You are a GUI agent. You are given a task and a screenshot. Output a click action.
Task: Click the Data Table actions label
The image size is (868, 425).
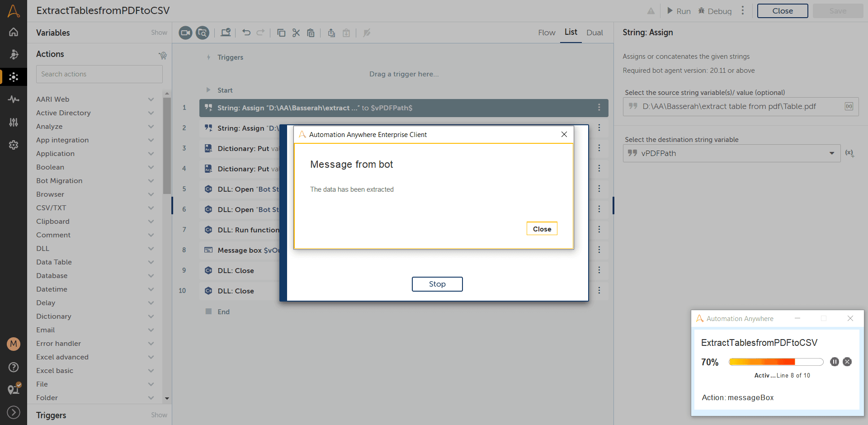(54, 262)
